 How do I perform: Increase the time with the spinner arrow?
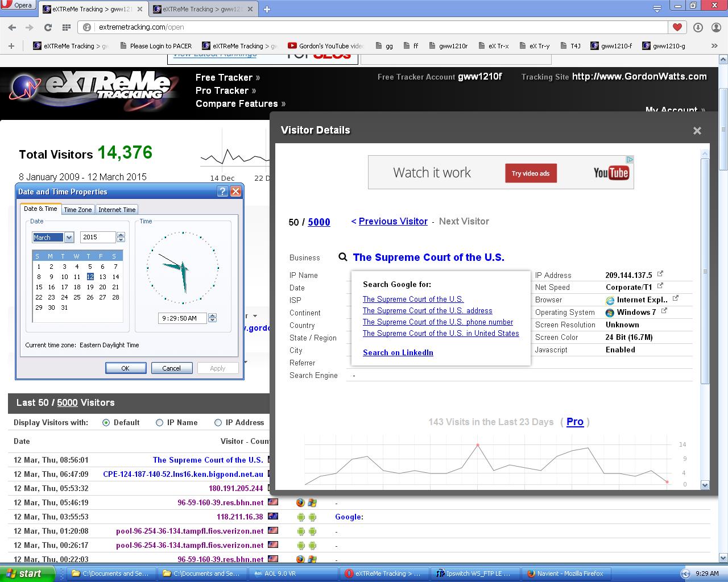pos(212,315)
